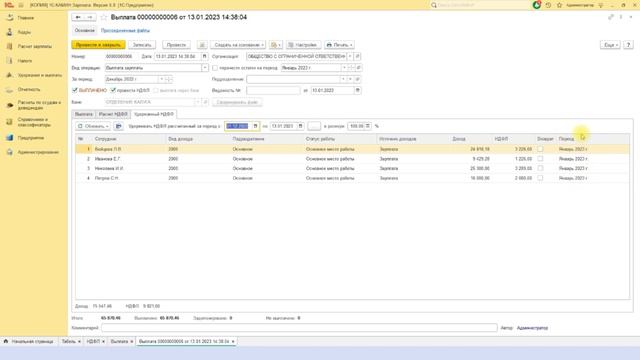Click into the Комментарий input field
The image size is (640, 360).
click(x=299, y=328)
